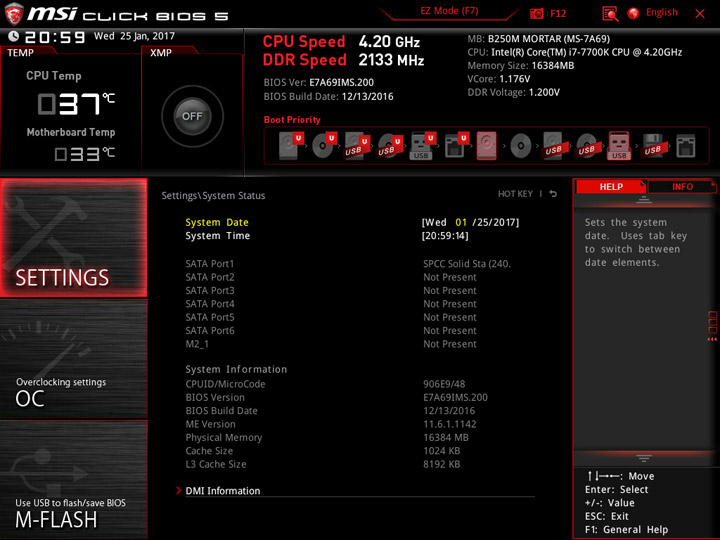Click the Physical Memory value 16384 MB

pos(446,438)
